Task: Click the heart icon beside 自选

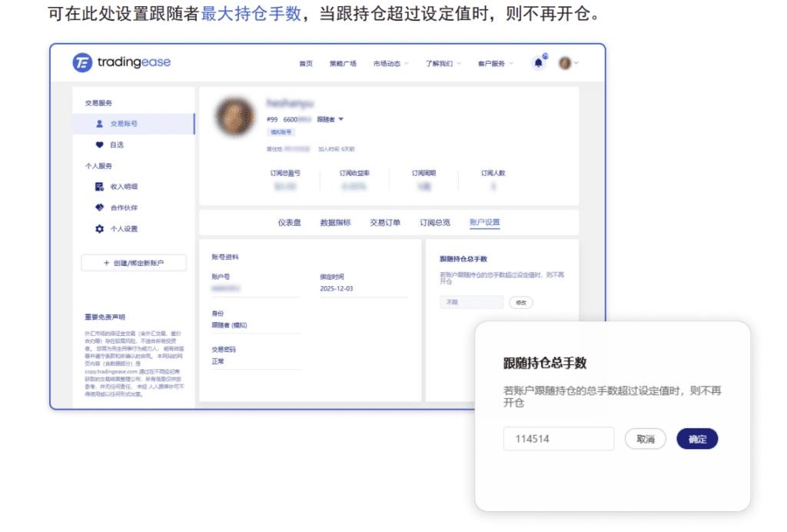Action: pos(99,145)
